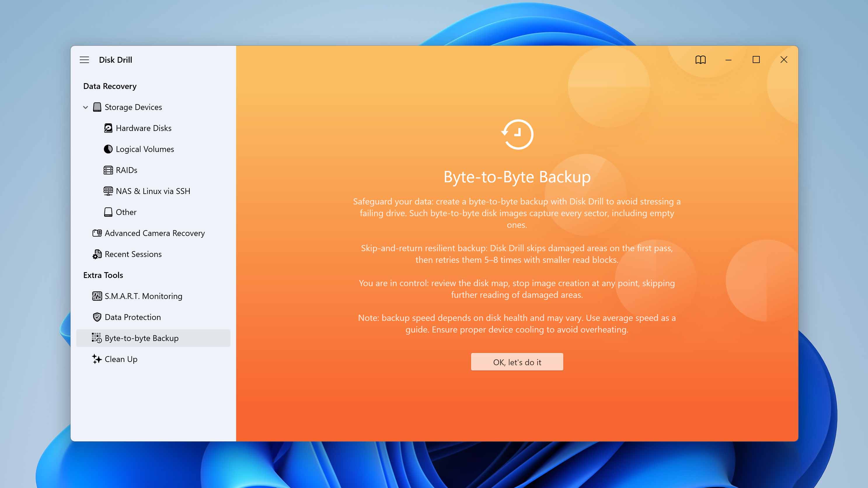Open the help documentation book icon
The width and height of the screenshot is (868, 488).
pos(700,60)
